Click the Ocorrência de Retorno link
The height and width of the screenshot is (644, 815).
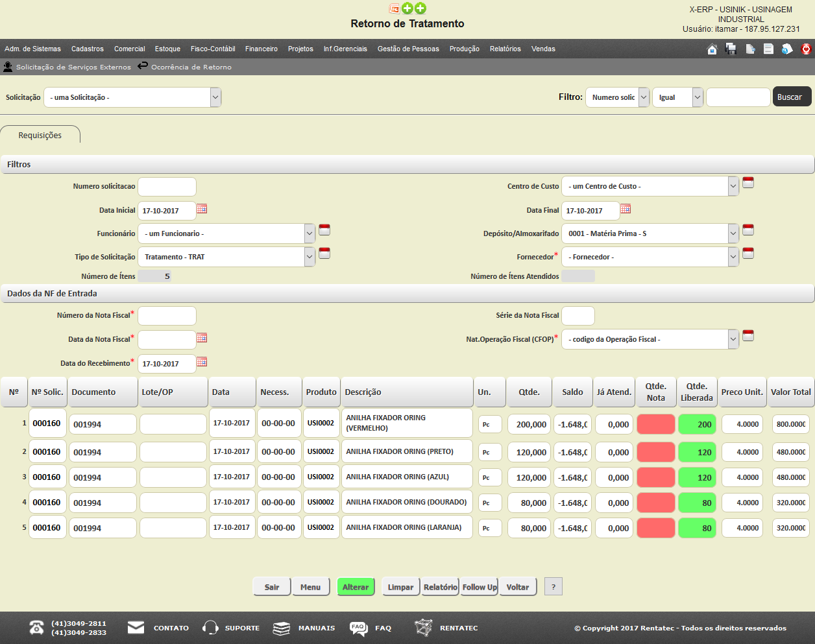(191, 67)
